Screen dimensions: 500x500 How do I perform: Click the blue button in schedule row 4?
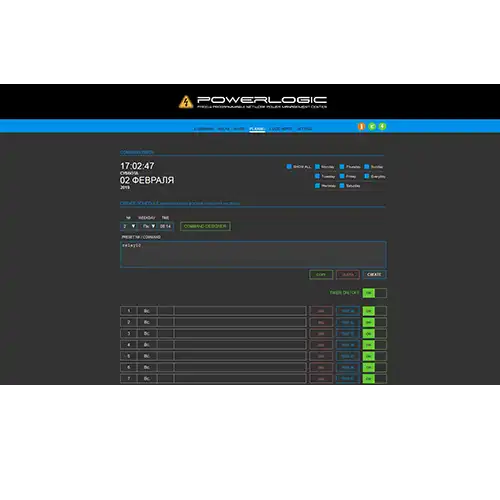click(x=348, y=345)
